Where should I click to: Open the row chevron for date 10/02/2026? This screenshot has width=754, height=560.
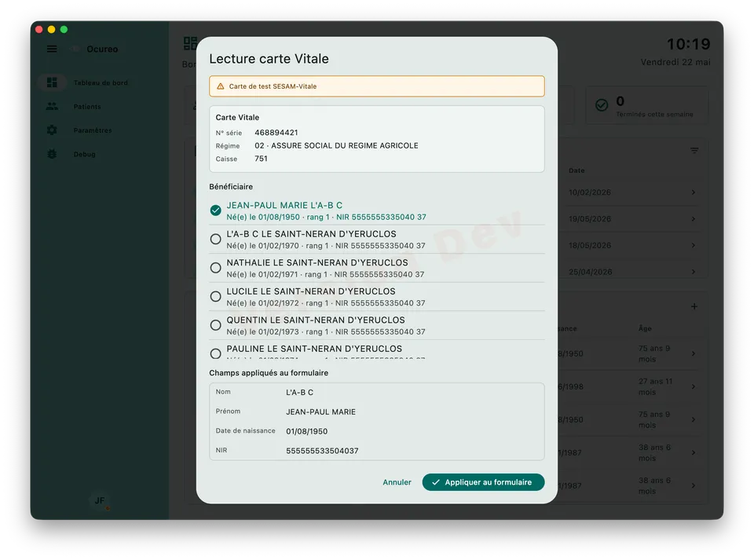click(x=693, y=192)
